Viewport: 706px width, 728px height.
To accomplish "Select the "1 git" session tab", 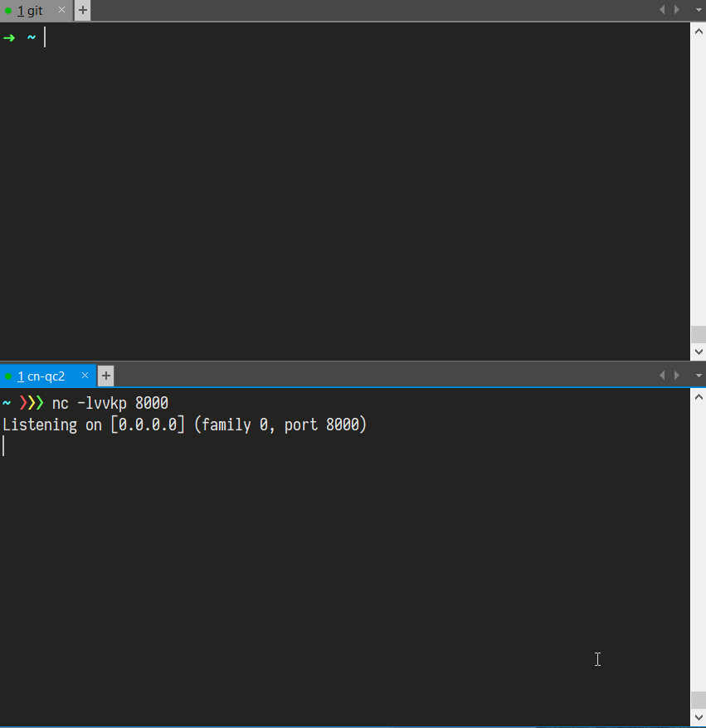I will (30, 11).
